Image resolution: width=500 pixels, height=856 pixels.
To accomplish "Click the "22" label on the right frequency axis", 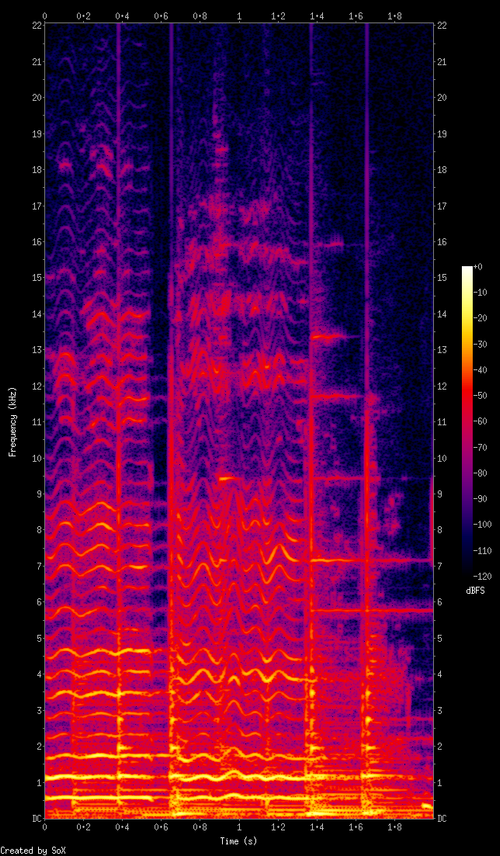I will point(443,26).
